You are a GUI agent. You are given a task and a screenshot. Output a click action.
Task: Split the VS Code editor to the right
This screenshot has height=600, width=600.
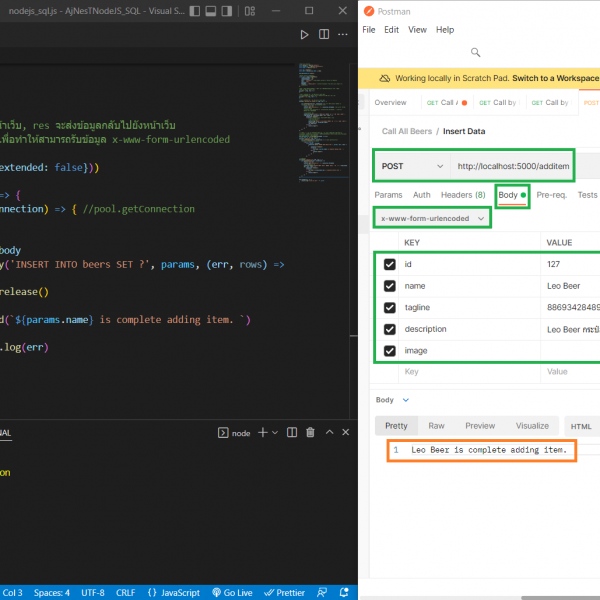(x=323, y=34)
